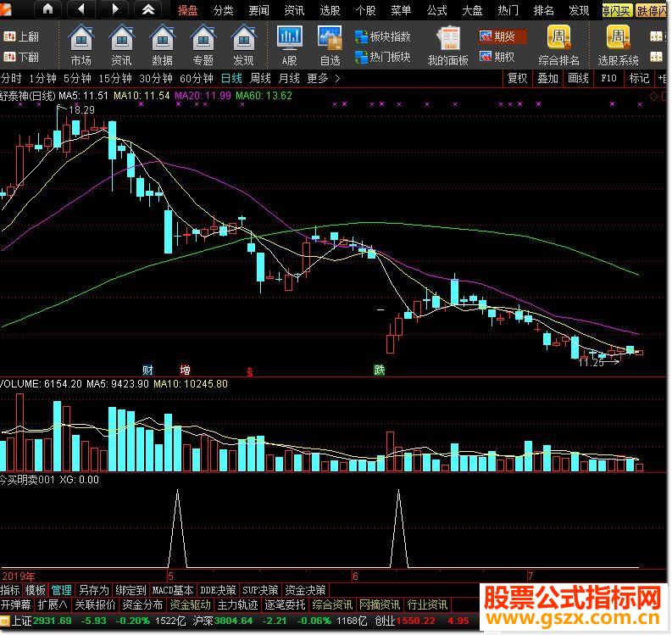Open 热门板块 from toolbar
The height and width of the screenshot is (635, 672).
(383, 57)
